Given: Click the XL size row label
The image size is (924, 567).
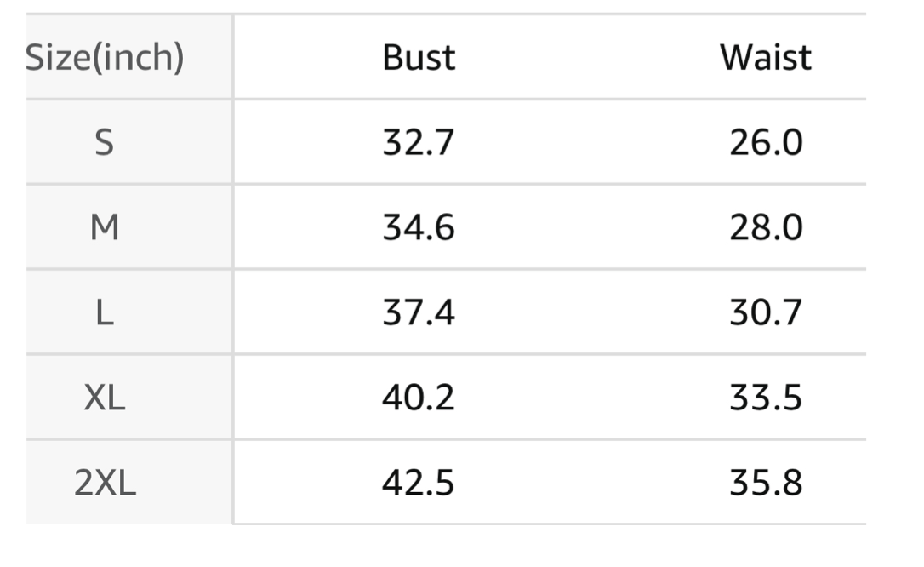Looking at the screenshot, I should pyautogui.click(x=105, y=398).
